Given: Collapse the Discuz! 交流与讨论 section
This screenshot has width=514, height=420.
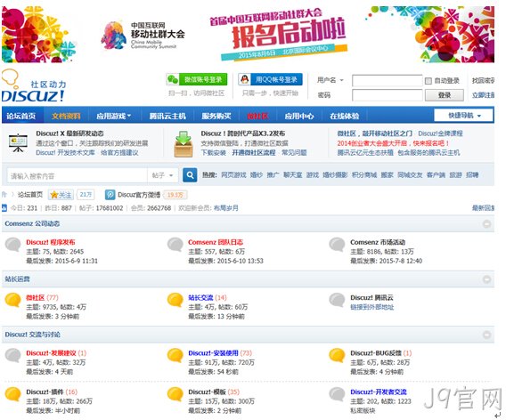Looking at the screenshot, I should (486, 335).
